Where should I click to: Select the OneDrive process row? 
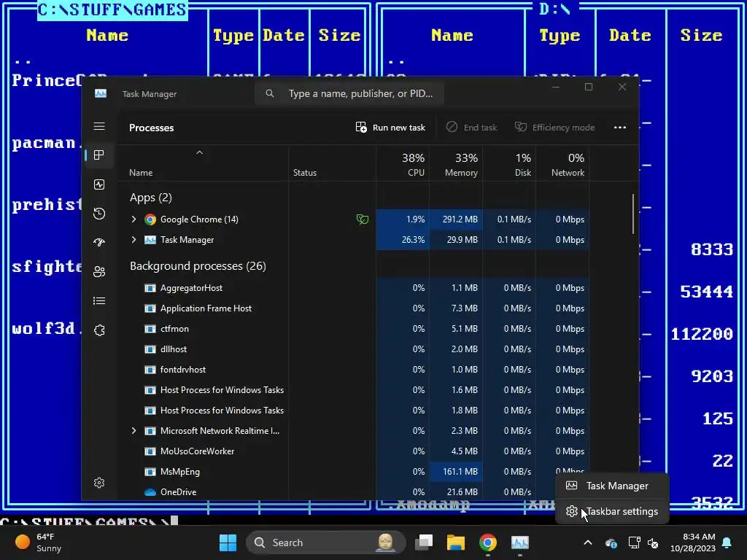[x=353, y=492]
